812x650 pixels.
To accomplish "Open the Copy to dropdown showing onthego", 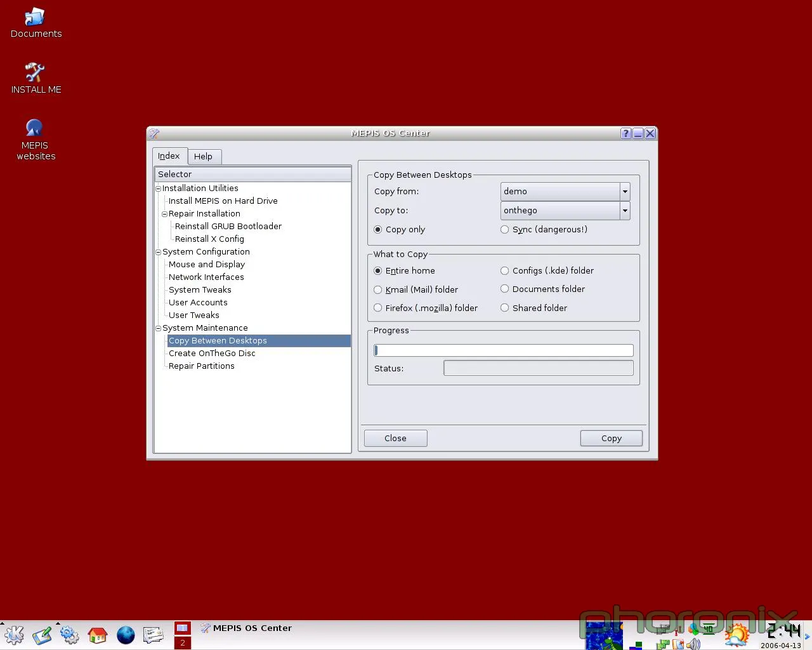I will [565, 210].
